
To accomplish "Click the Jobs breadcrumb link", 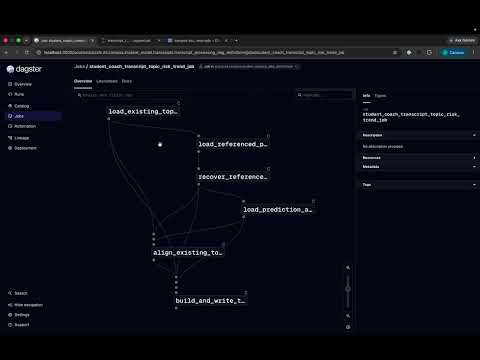I will 79,67.
